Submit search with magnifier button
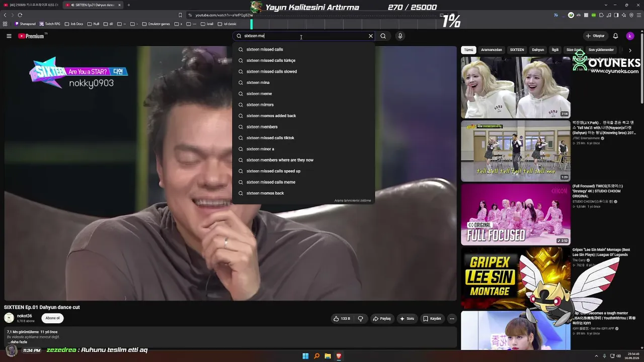 pos(383,36)
